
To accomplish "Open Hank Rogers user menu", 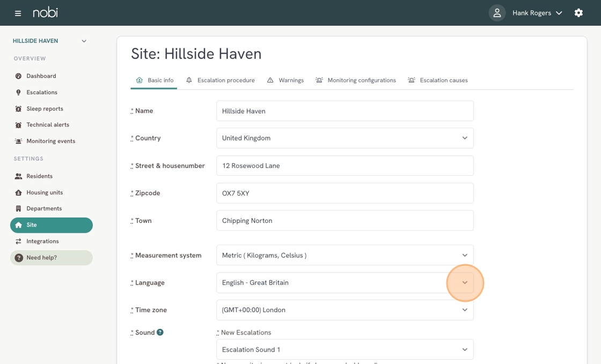I will click(537, 13).
